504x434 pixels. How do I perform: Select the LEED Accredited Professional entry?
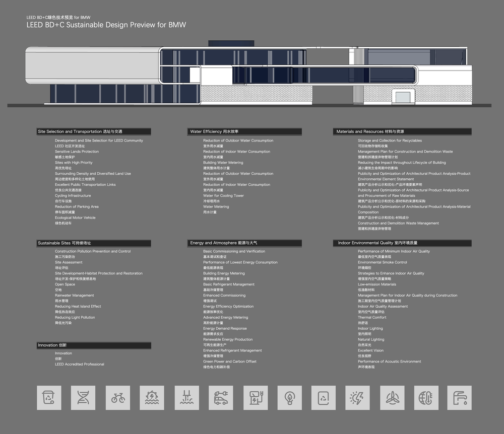80,365
